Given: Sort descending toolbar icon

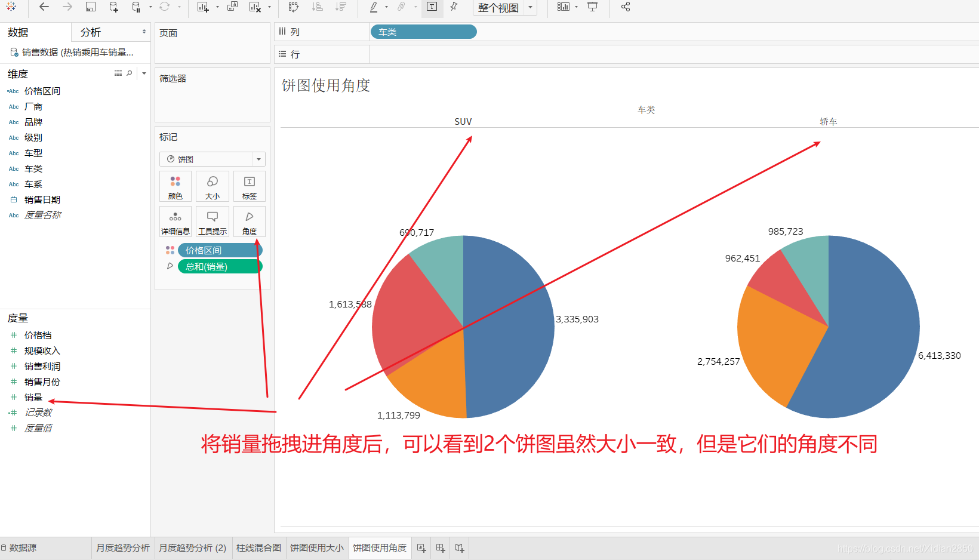Looking at the screenshot, I should (341, 7).
